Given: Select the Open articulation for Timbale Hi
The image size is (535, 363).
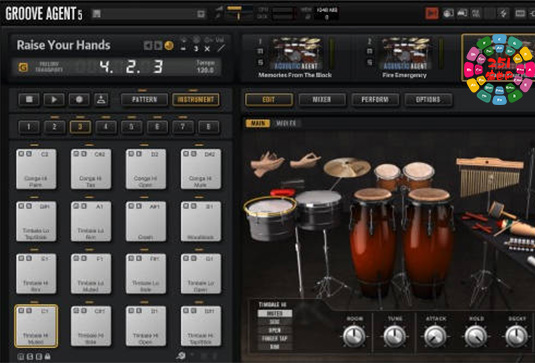Looking at the screenshot, I should [x=275, y=330].
